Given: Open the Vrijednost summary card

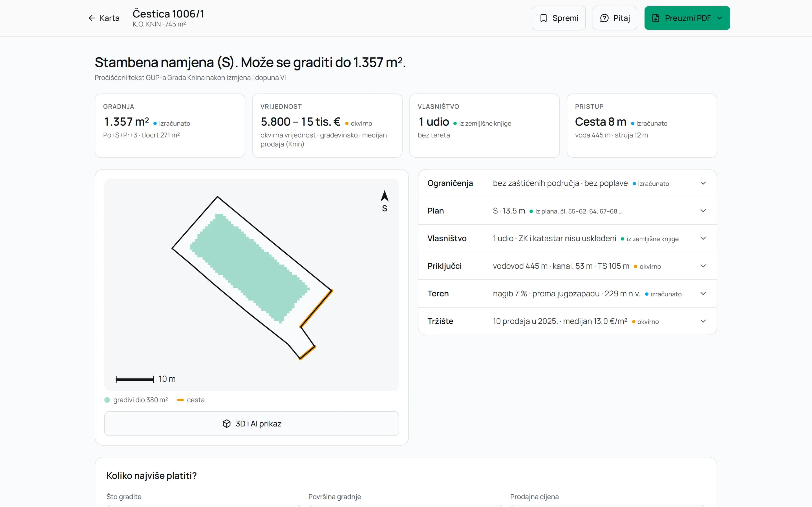Looking at the screenshot, I should [327, 125].
